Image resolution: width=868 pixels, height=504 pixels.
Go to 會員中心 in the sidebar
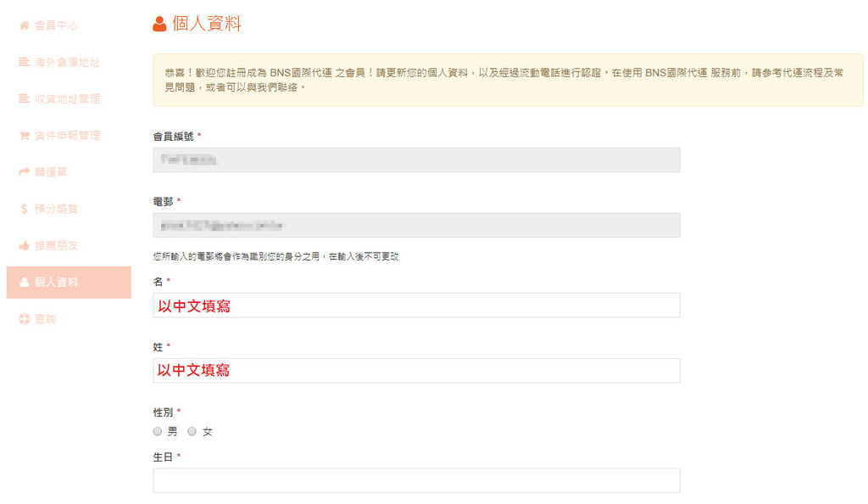(56, 25)
